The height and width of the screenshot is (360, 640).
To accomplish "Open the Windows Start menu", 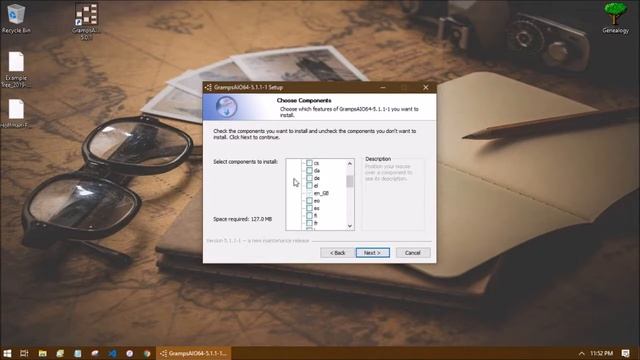I will coord(7,353).
